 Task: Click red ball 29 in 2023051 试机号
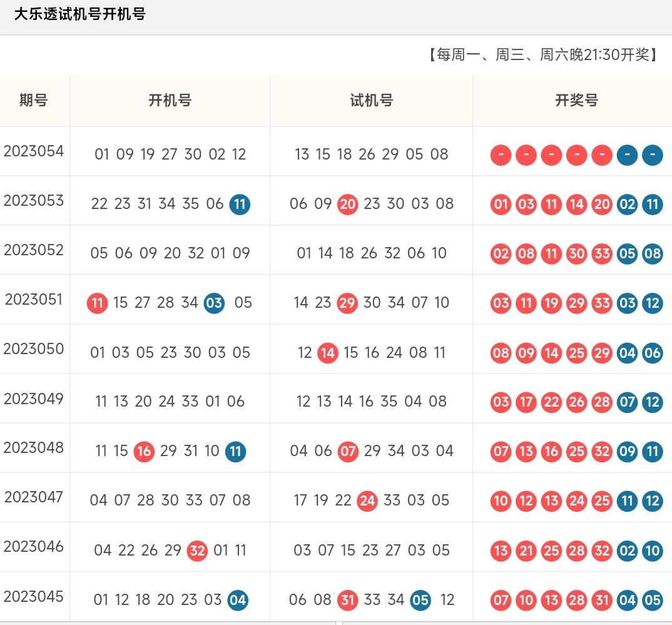347,303
